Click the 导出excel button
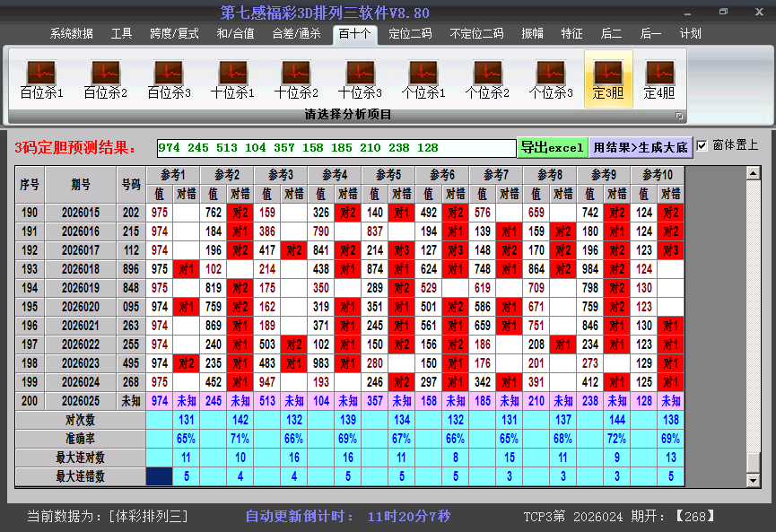 552,147
